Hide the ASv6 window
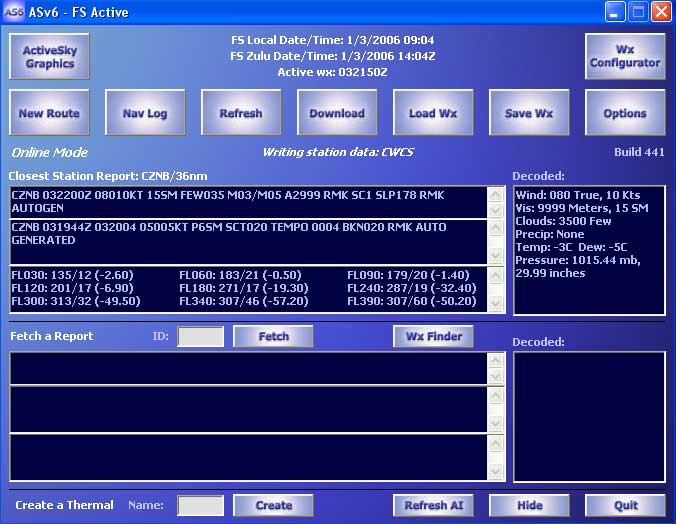 (529, 505)
